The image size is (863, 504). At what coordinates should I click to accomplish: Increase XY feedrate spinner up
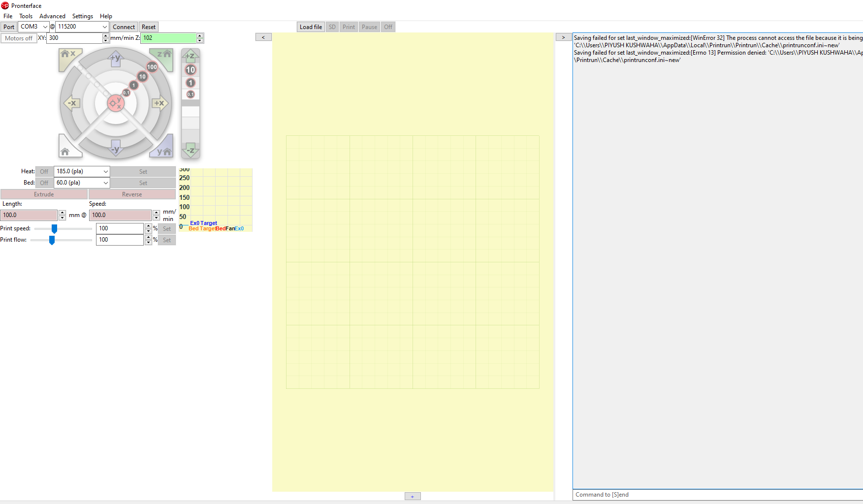(106, 35)
